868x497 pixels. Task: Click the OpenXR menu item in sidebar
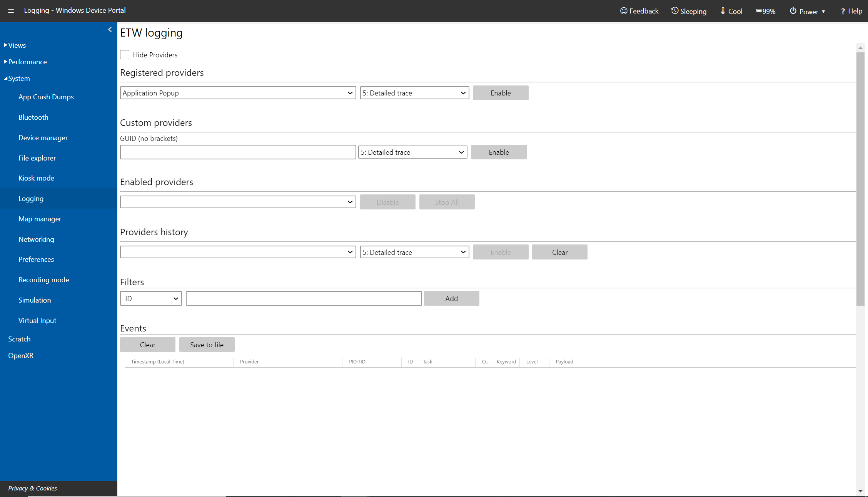(x=21, y=355)
